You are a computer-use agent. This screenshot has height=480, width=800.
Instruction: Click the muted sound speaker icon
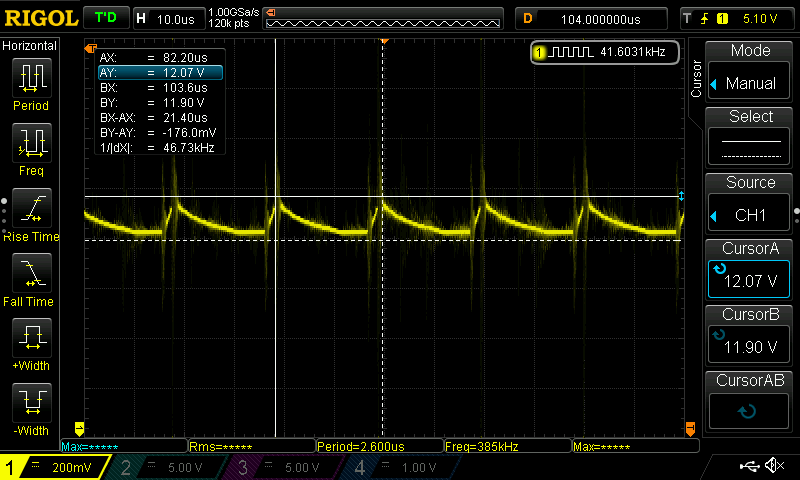click(x=774, y=465)
